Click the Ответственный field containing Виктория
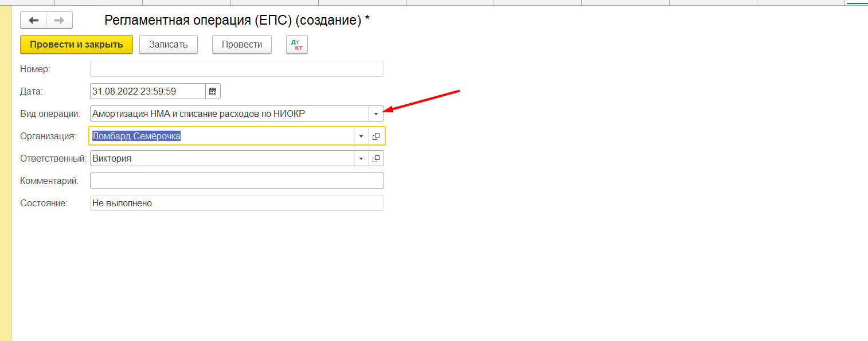This screenshot has height=341, width=868. click(x=221, y=159)
